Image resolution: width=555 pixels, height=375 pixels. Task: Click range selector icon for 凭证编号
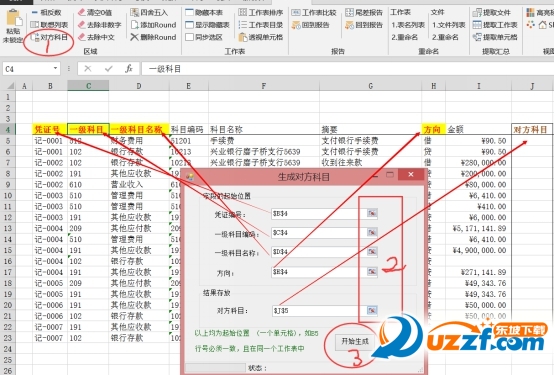pyautogui.click(x=372, y=213)
